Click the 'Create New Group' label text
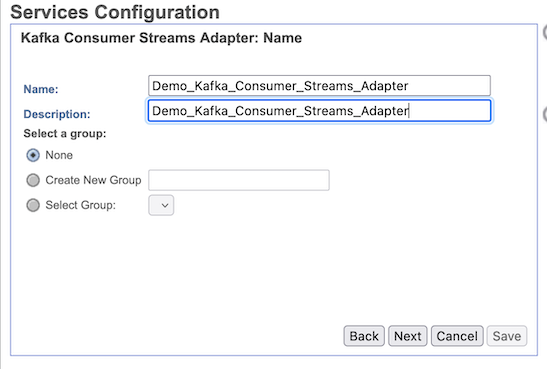Screen dimensions: 547x369 click(93, 180)
